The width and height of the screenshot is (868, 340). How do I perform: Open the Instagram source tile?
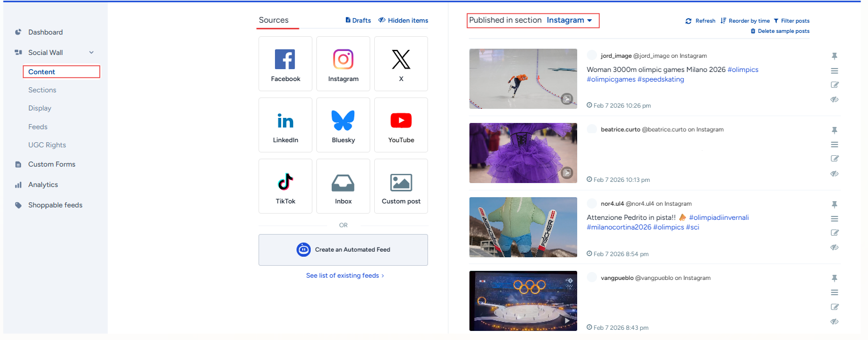pyautogui.click(x=343, y=63)
